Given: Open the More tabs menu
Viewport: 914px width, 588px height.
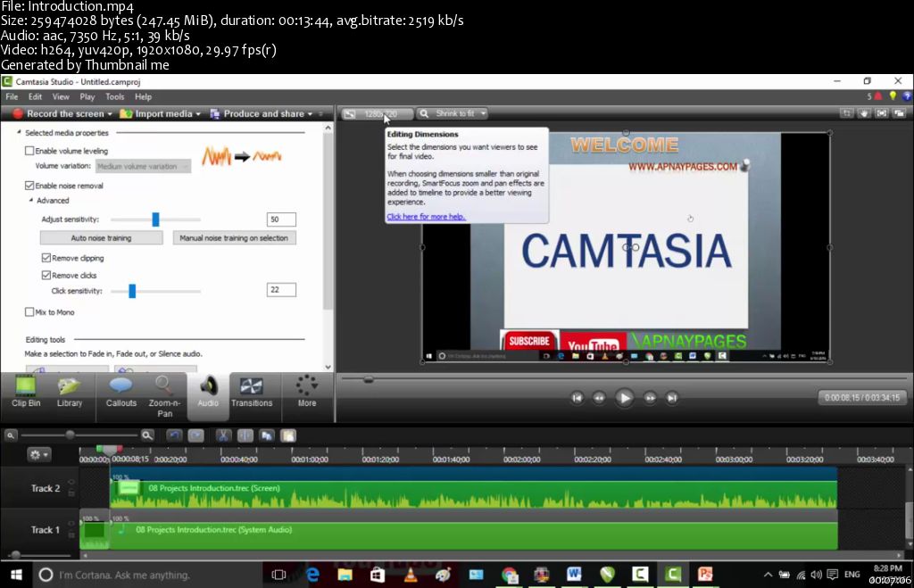Looking at the screenshot, I should click(x=307, y=392).
